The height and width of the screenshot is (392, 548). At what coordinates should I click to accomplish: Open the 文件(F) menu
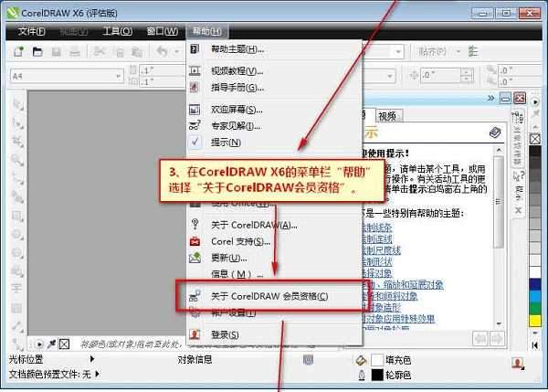tap(32, 31)
